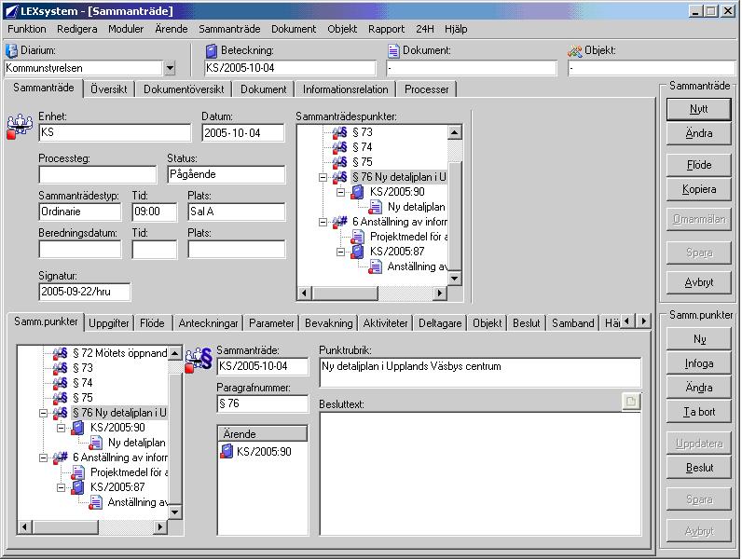Click the § 72 icon in lower tree

click(x=60, y=353)
